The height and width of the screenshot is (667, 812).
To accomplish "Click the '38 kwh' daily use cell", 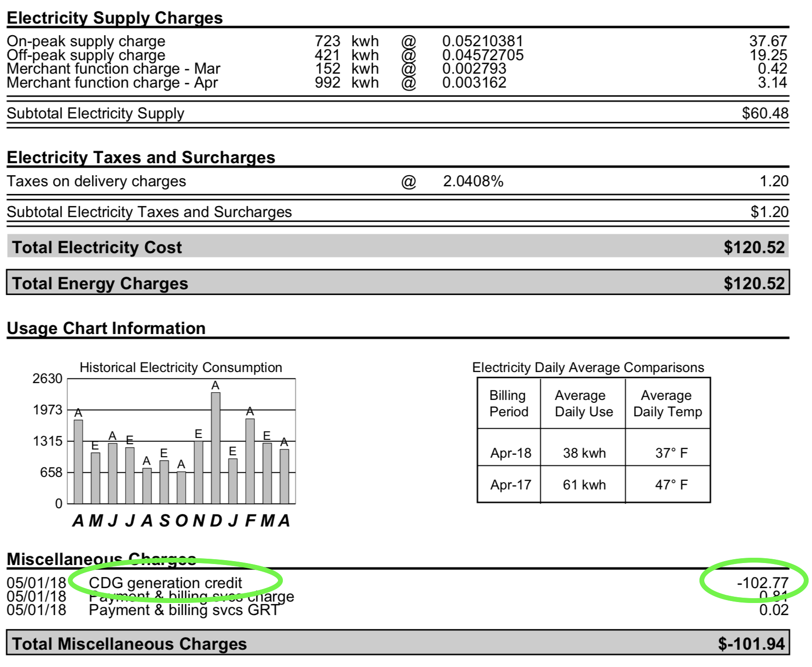I will [584, 453].
